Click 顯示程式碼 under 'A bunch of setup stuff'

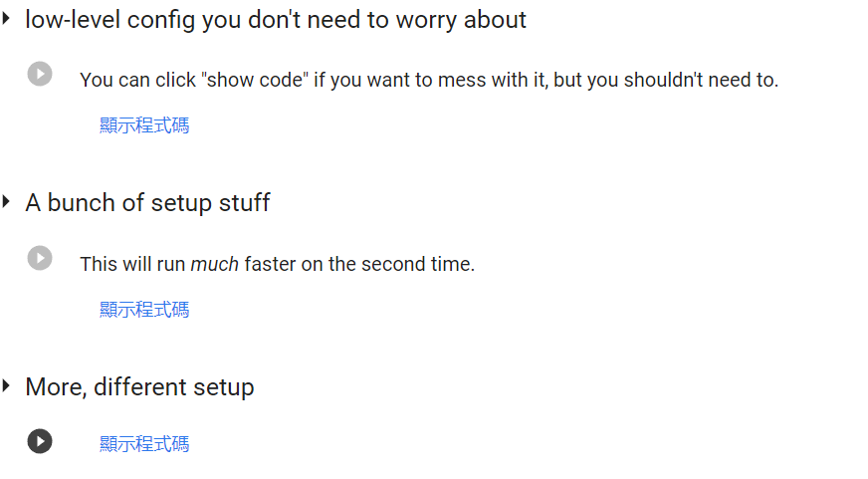pos(144,310)
